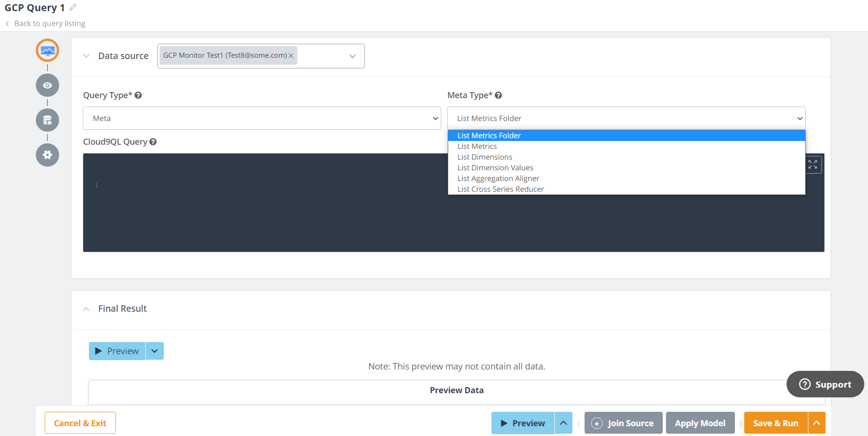
Task: Click the monitor data source step icon
Action: [x=47, y=51]
